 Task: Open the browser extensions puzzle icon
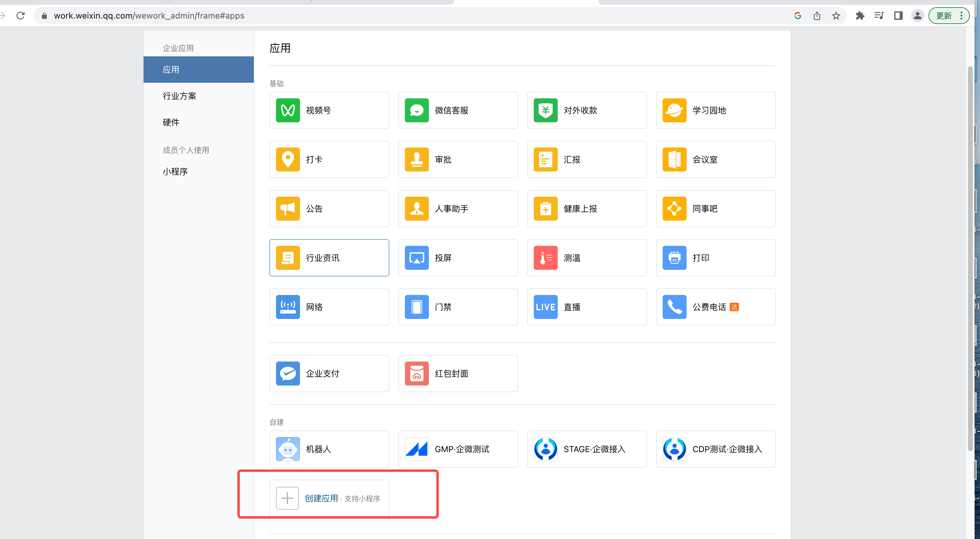coord(860,16)
